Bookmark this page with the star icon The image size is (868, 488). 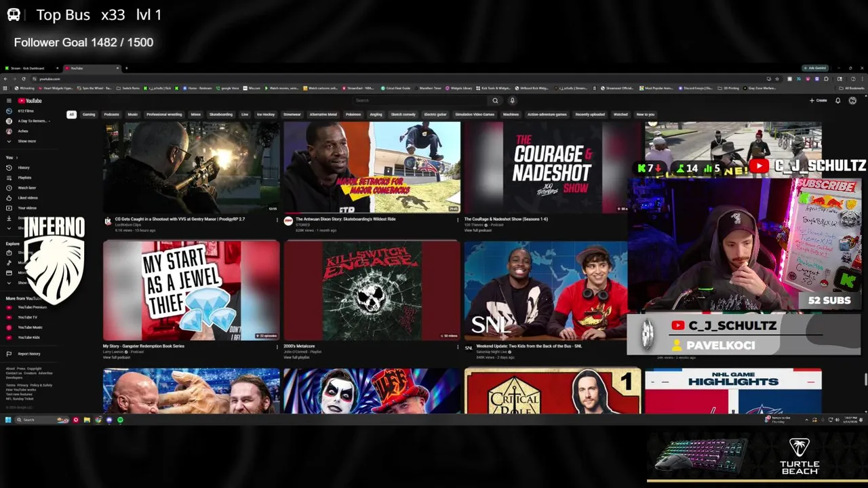pos(777,79)
